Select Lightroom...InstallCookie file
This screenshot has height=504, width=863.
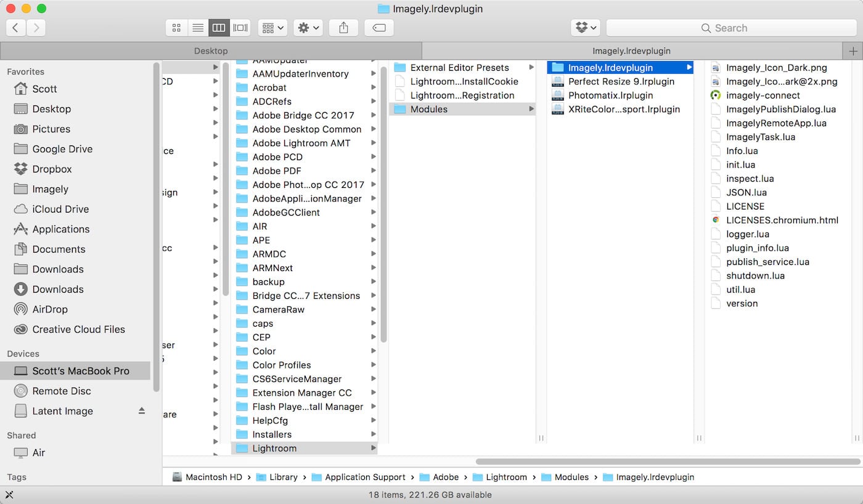pos(456,81)
